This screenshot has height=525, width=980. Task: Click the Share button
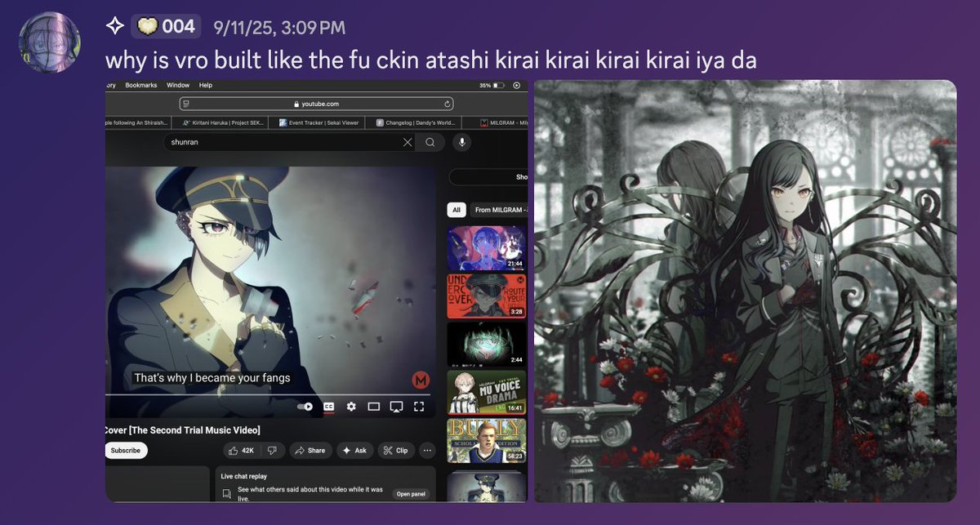310,451
